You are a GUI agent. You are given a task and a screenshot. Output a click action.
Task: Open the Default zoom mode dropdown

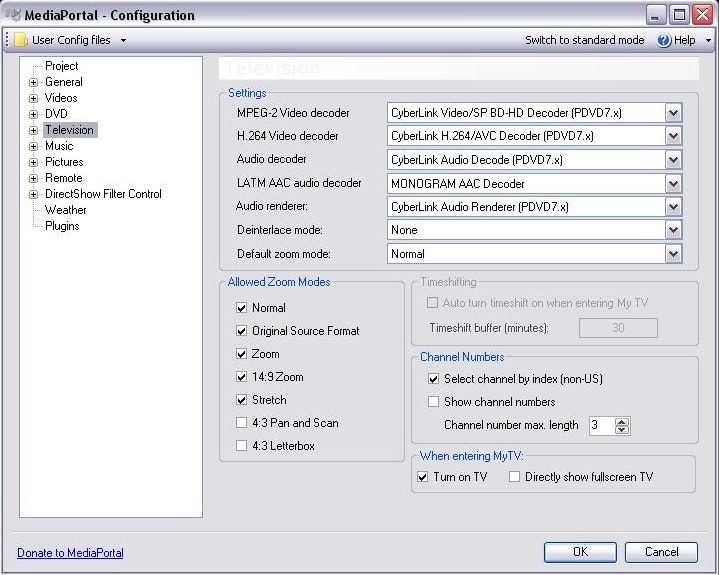click(x=673, y=254)
